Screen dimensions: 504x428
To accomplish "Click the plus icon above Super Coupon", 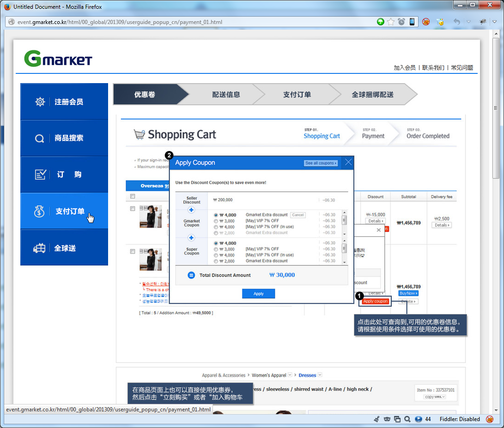I will [x=191, y=238].
